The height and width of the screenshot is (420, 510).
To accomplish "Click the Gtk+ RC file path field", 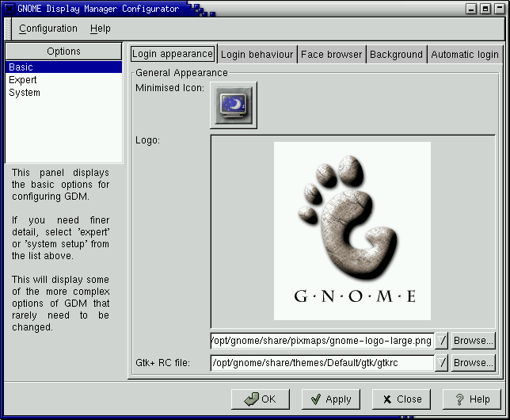I will (322, 363).
